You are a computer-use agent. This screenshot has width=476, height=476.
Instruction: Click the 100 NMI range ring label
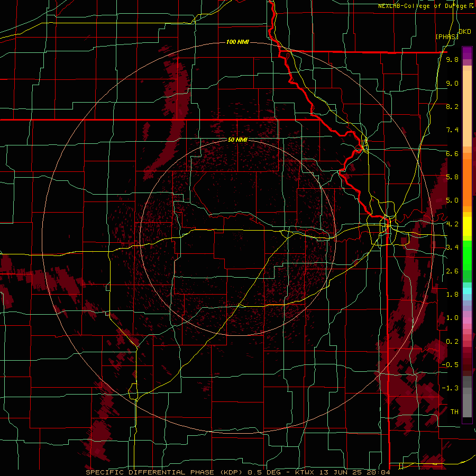click(237, 42)
